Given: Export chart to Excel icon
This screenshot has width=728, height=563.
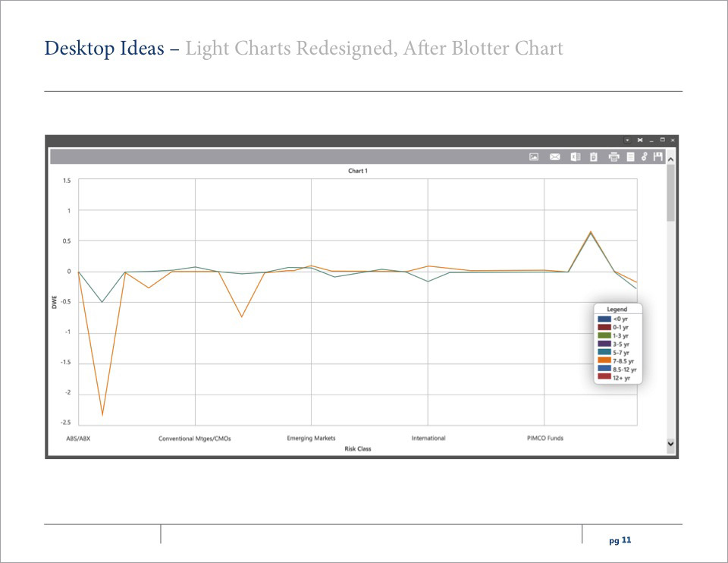Looking at the screenshot, I should click(x=575, y=157).
